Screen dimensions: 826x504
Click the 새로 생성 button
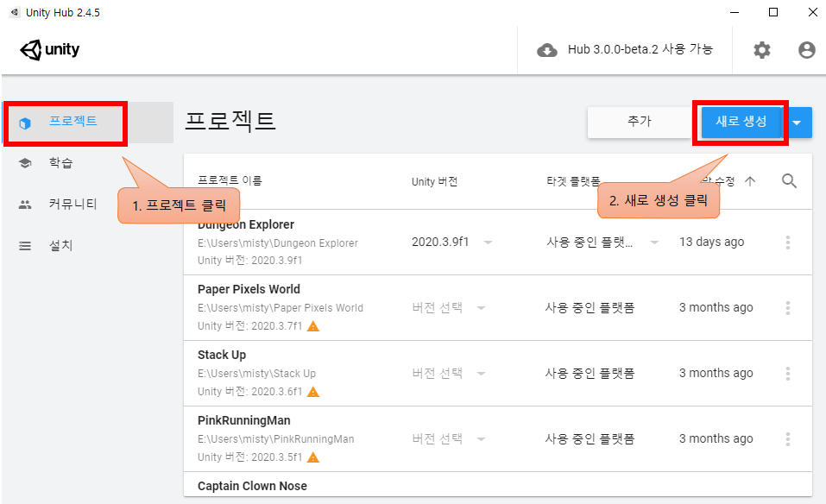pyautogui.click(x=741, y=123)
